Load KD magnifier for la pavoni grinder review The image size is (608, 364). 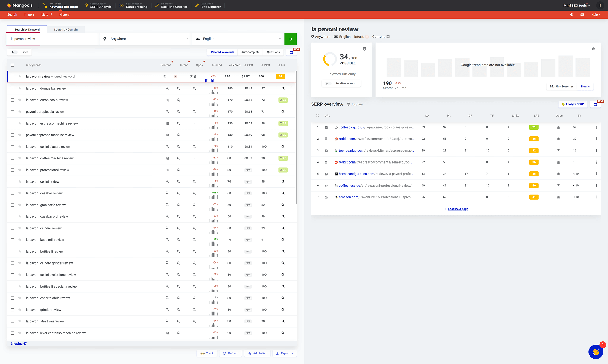click(283, 310)
